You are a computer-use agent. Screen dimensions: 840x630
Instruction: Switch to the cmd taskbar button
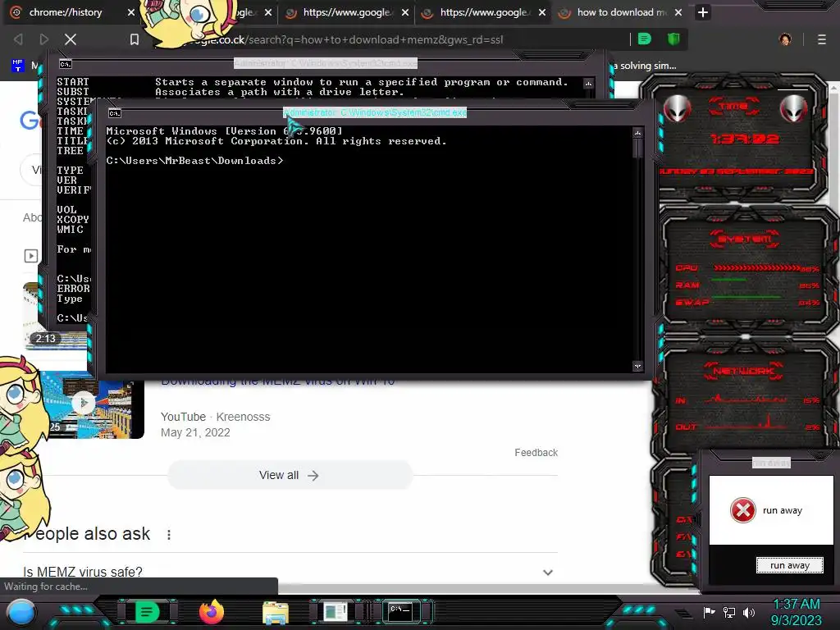click(x=400, y=611)
